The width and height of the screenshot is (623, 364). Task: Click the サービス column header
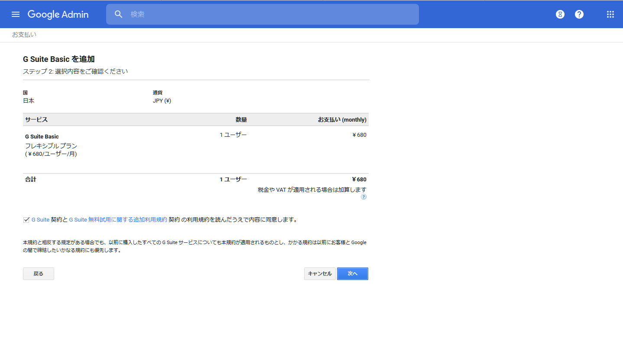(x=36, y=120)
